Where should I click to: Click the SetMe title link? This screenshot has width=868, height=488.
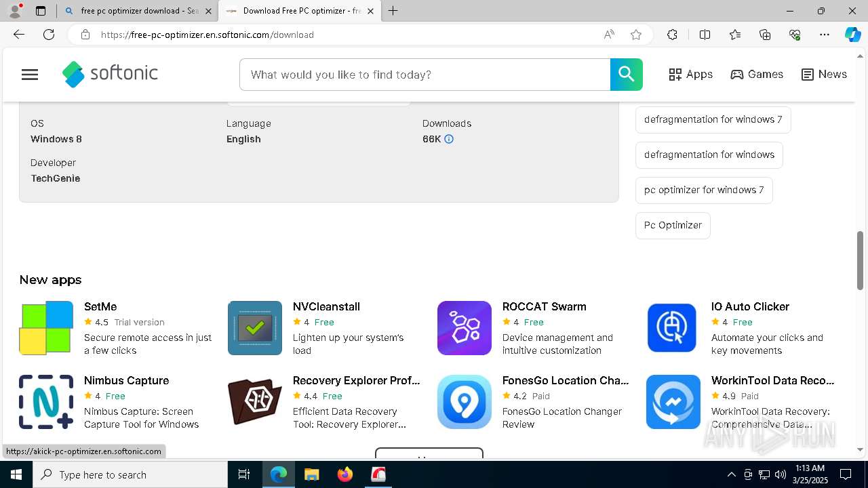pos(100,306)
